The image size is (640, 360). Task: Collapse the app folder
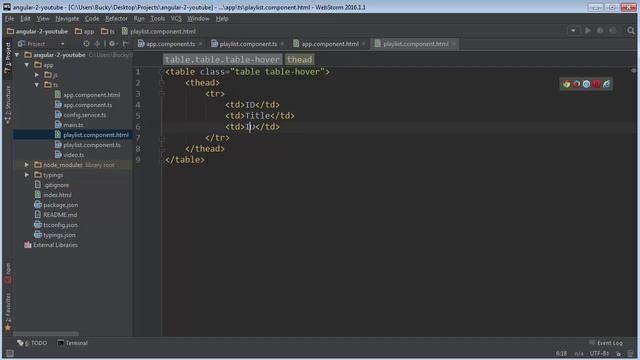click(x=27, y=65)
